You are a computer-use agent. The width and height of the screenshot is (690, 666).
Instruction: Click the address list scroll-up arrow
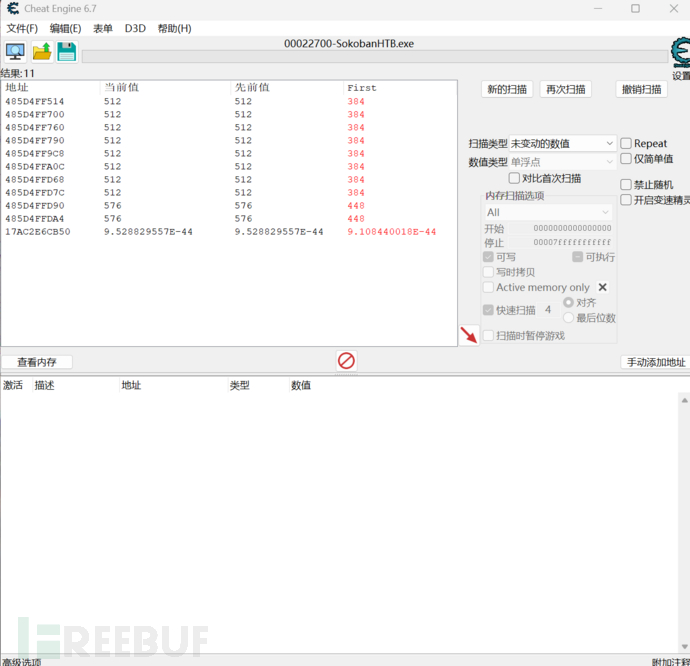point(685,400)
